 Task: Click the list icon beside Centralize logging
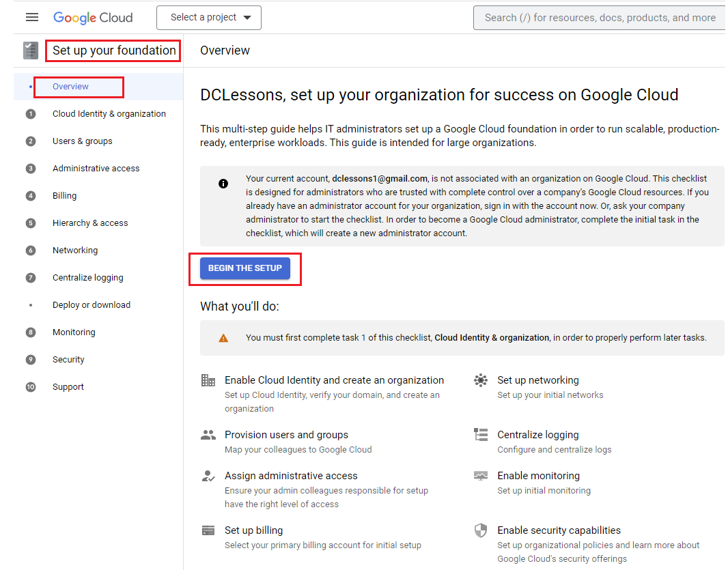481,435
